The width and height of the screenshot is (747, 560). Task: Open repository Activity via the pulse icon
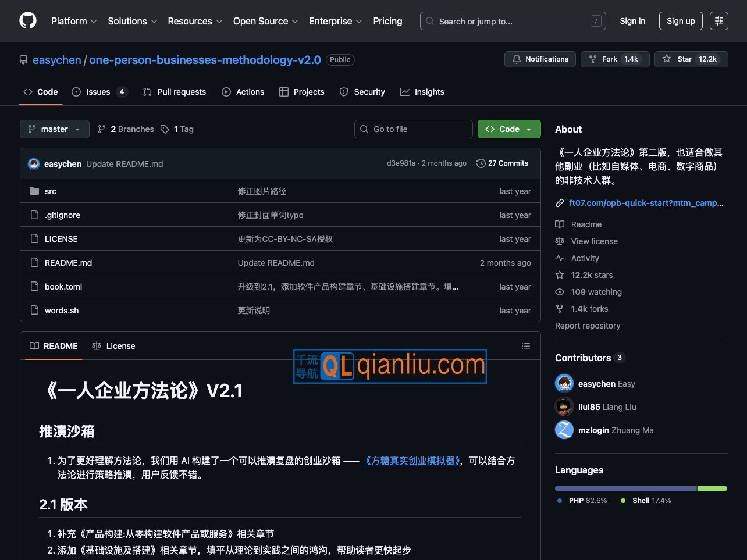pos(559,258)
